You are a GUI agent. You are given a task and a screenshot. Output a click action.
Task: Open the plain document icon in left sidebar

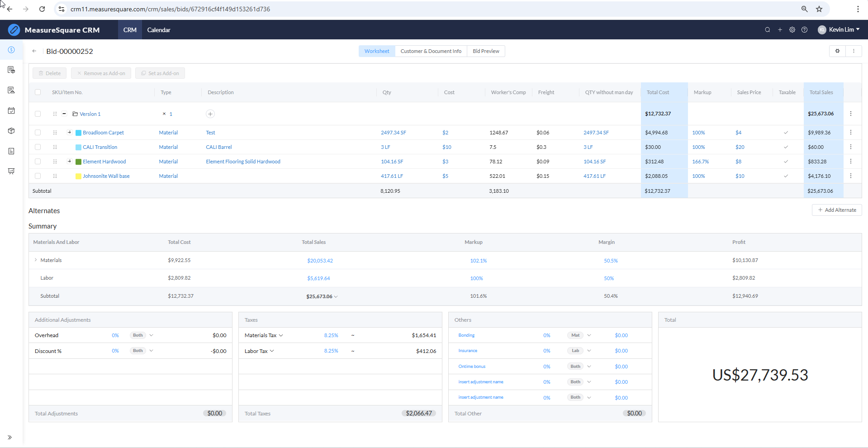[x=11, y=151]
